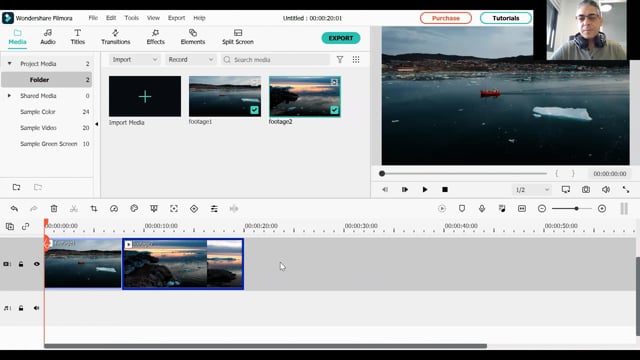Enter fullscreen preview with expand icon
Image resolution: width=640 pixels, height=360 pixels.
point(626,189)
